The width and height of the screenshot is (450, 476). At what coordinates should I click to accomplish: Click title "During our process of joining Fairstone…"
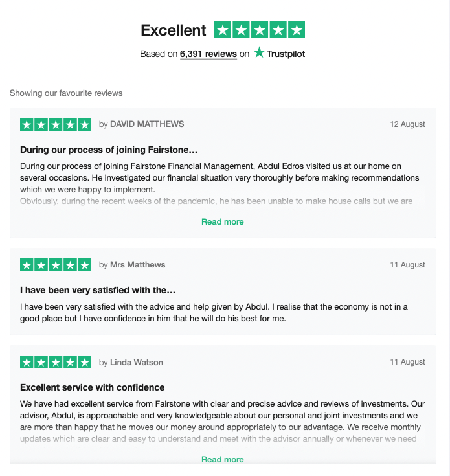pyautogui.click(x=109, y=150)
